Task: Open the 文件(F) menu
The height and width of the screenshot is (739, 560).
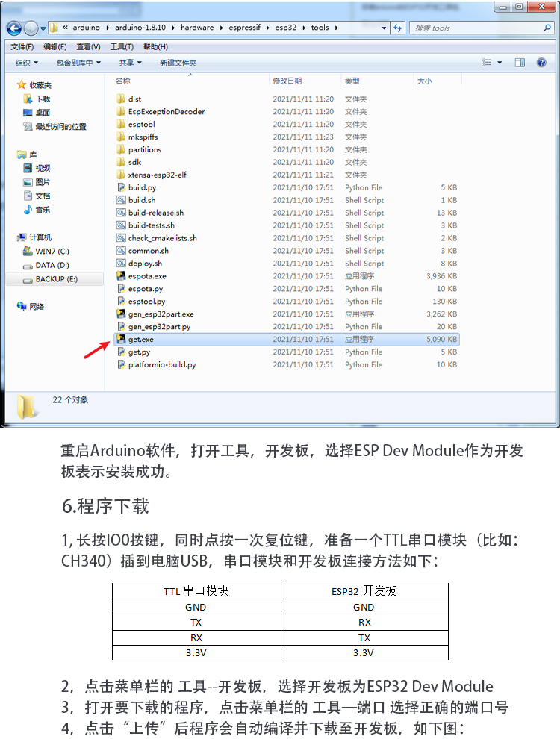Action: (22, 46)
